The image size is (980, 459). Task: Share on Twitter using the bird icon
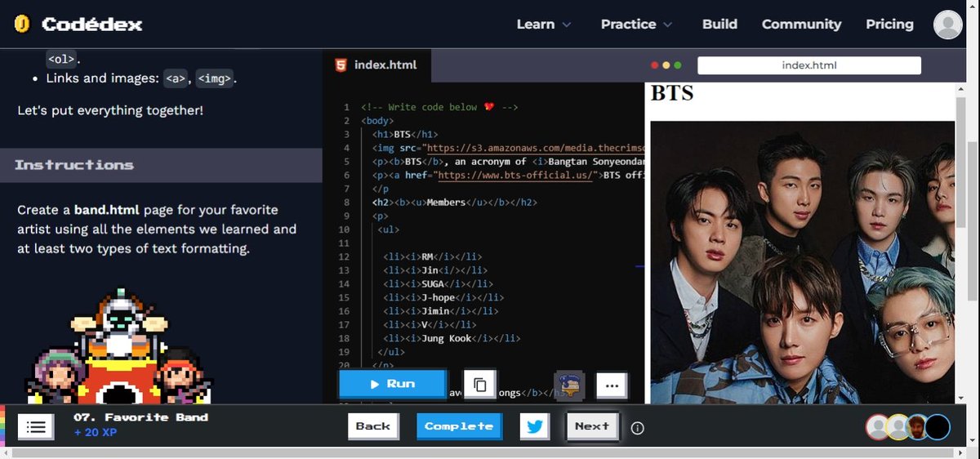[534, 426]
